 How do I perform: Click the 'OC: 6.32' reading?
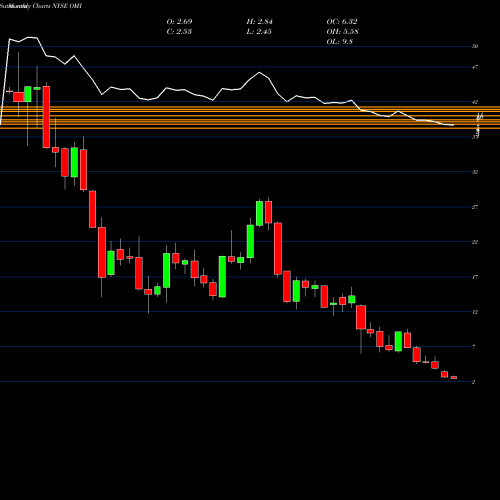(342, 22)
